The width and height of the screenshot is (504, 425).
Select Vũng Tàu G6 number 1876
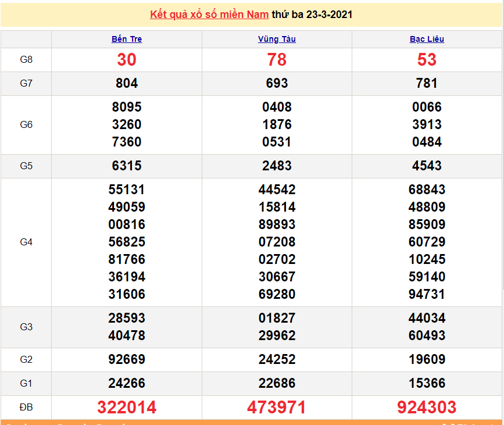(x=277, y=124)
